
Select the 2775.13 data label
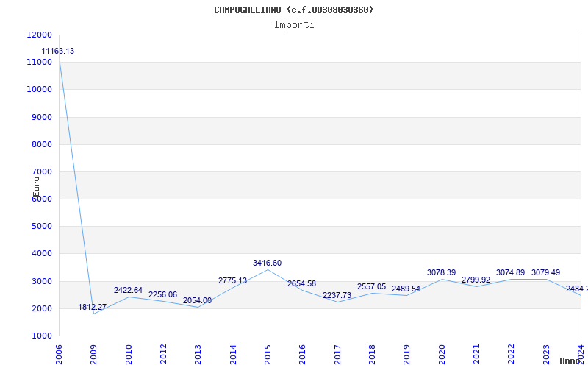[x=232, y=280]
